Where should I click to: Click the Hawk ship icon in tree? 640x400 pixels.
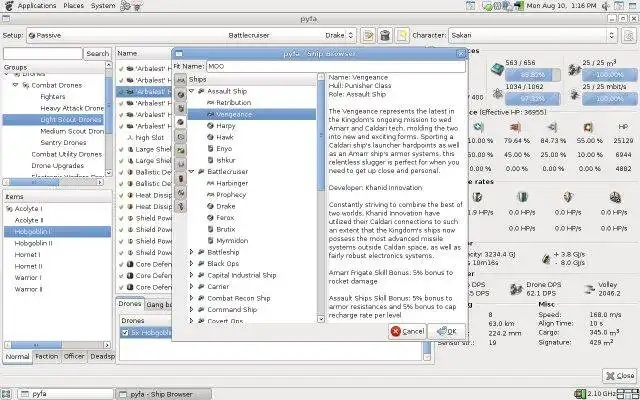click(208, 138)
